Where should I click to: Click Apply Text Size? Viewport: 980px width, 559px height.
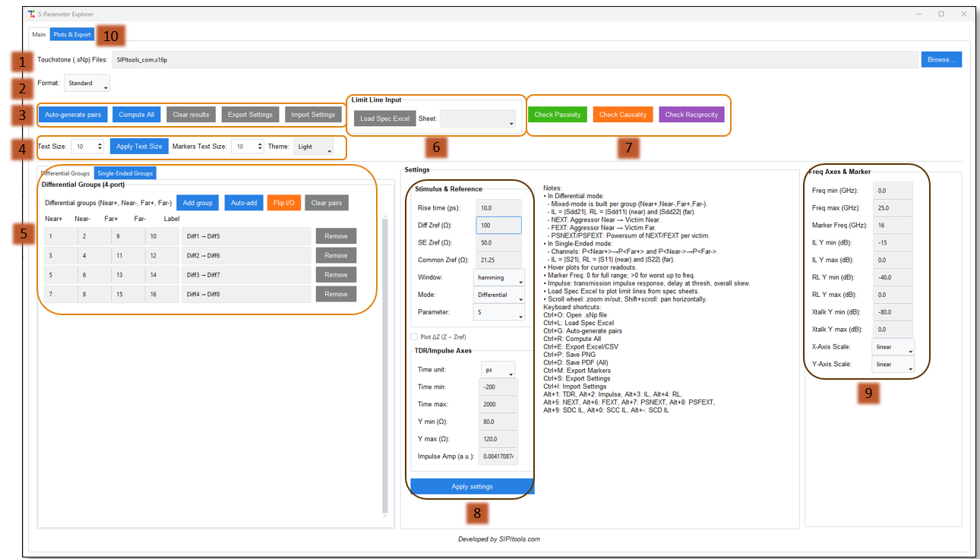click(139, 147)
